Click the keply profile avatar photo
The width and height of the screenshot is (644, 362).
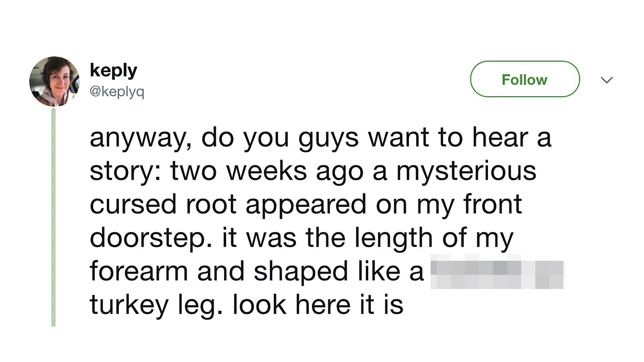point(54,81)
